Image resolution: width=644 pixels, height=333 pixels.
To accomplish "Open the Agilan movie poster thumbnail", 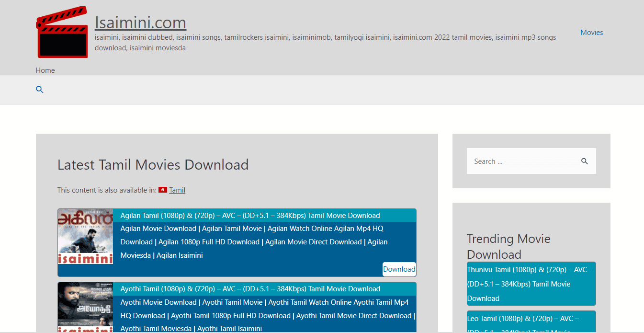I will [86, 237].
